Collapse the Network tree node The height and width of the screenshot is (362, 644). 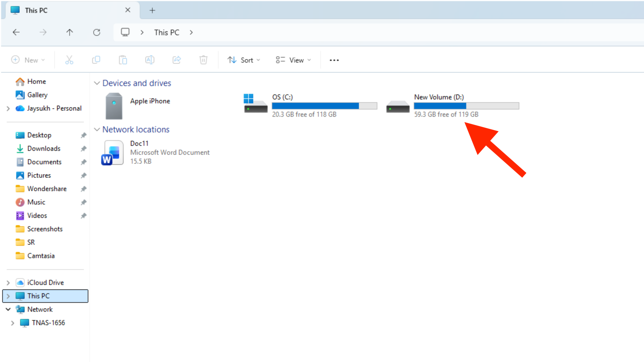tap(8, 309)
